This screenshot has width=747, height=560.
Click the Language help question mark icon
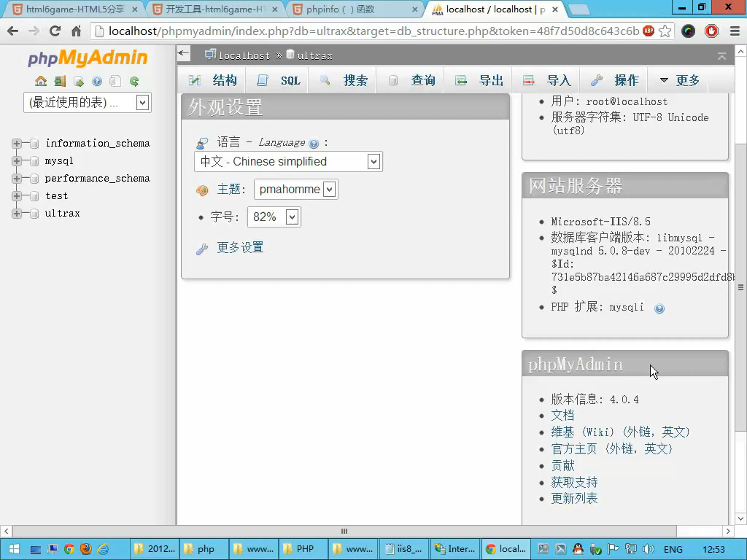click(314, 144)
